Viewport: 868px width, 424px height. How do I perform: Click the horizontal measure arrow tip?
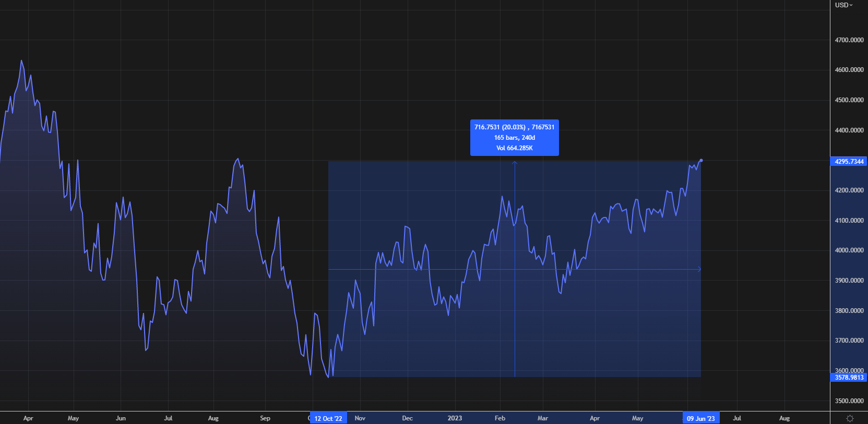point(699,270)
